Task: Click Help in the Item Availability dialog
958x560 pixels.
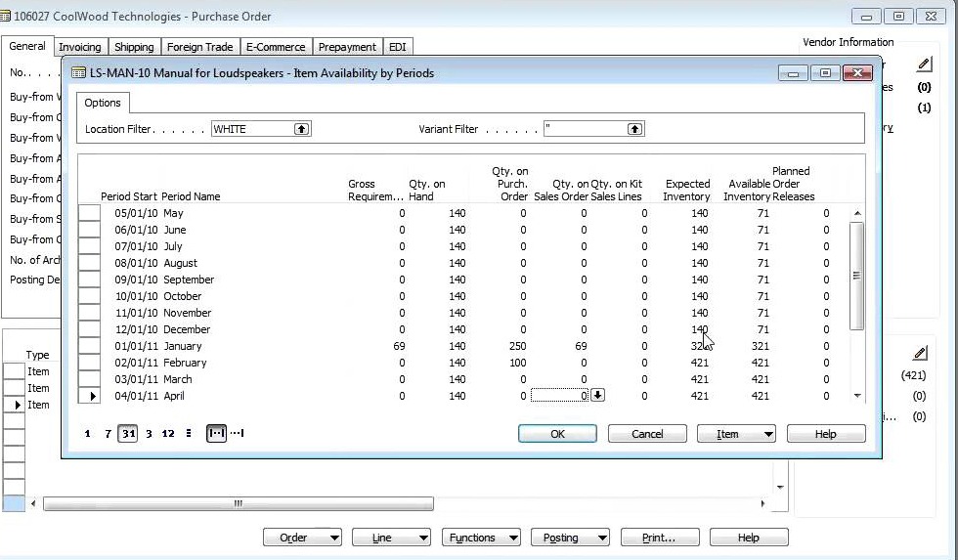Action: click(x=826, y=434)
